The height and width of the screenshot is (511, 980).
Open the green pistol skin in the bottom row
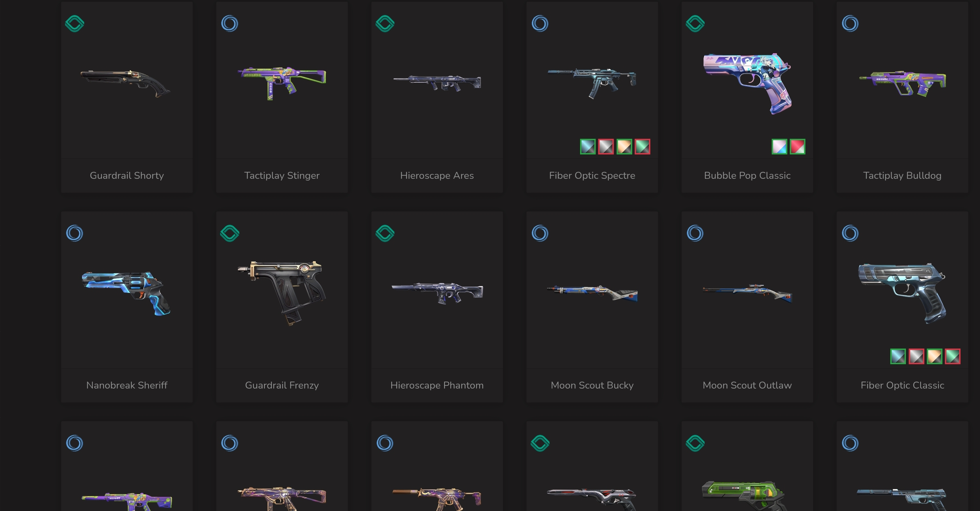click(744, 495)
